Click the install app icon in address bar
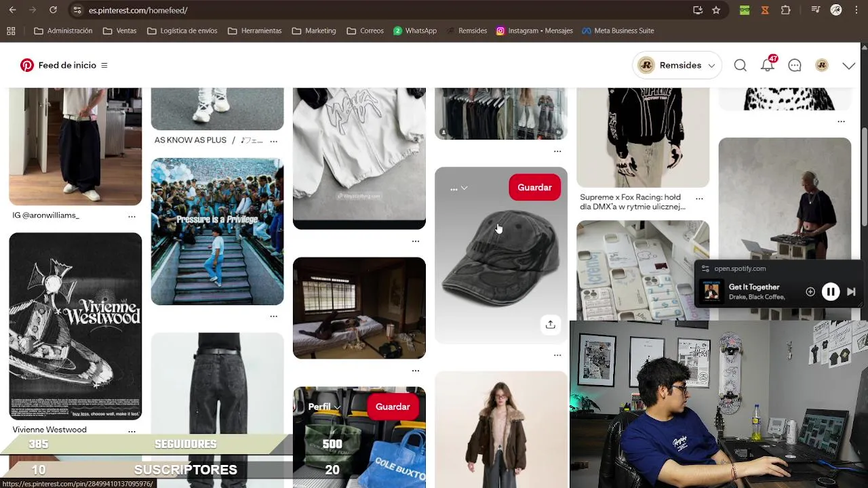Viewport: 868px width, 488px height. 698,10
